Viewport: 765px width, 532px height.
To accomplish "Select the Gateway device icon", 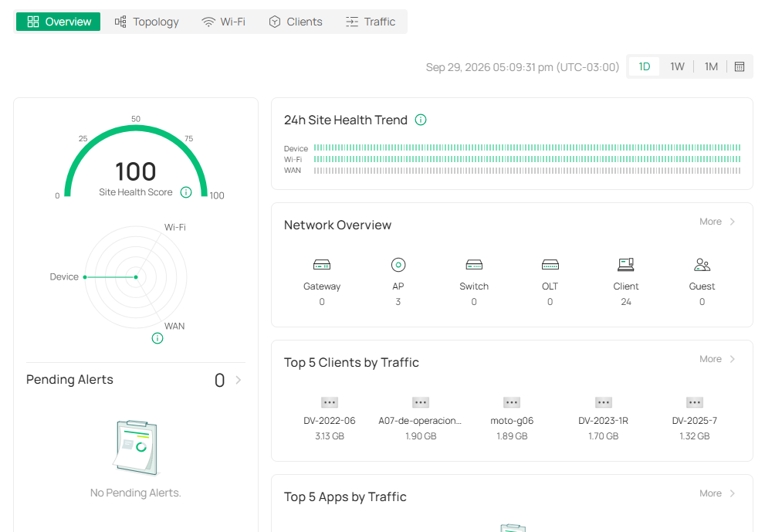I will point(322,265).
